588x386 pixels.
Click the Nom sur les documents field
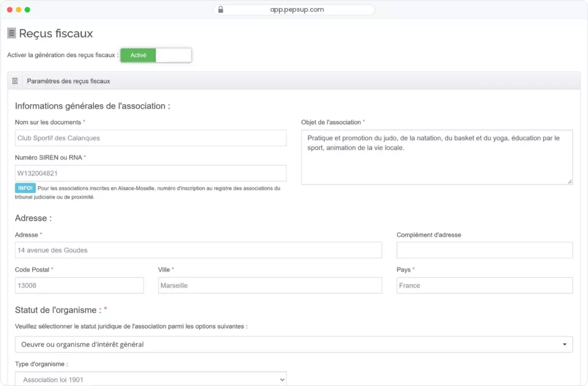pos(151,138)
